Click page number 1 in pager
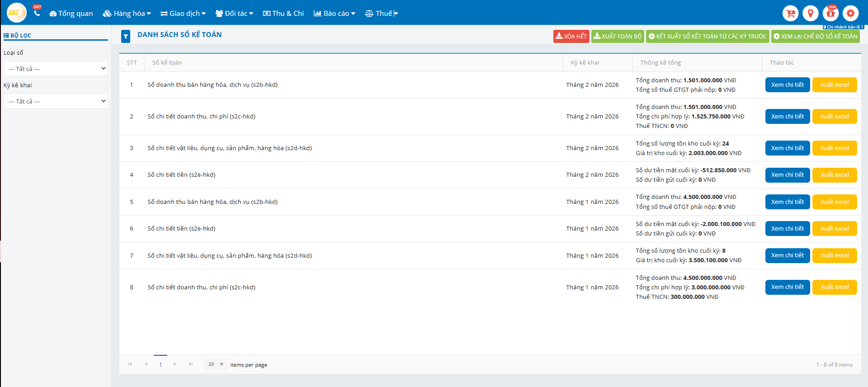The image size is (868, 387). 160,364
